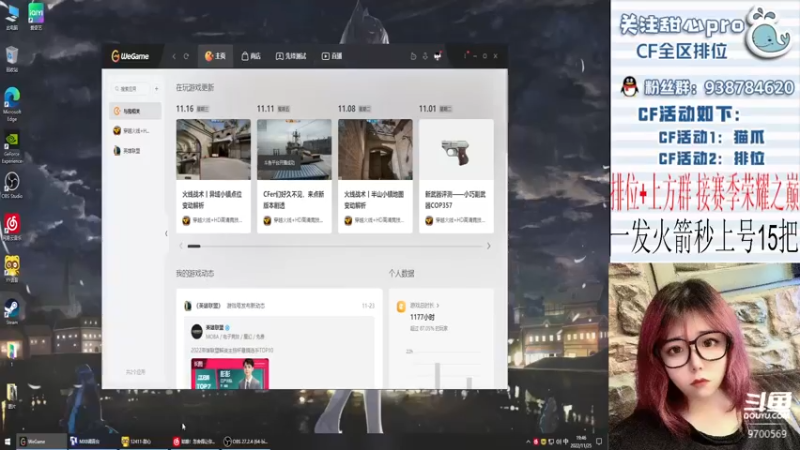Add an application with the plus button
Image resolution: width=800 pixels, height=450 pixels.
click(157, 89)
